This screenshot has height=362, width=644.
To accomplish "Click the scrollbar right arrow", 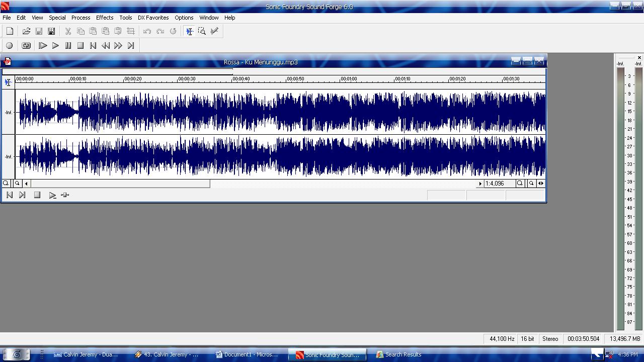I will (479, 184).
